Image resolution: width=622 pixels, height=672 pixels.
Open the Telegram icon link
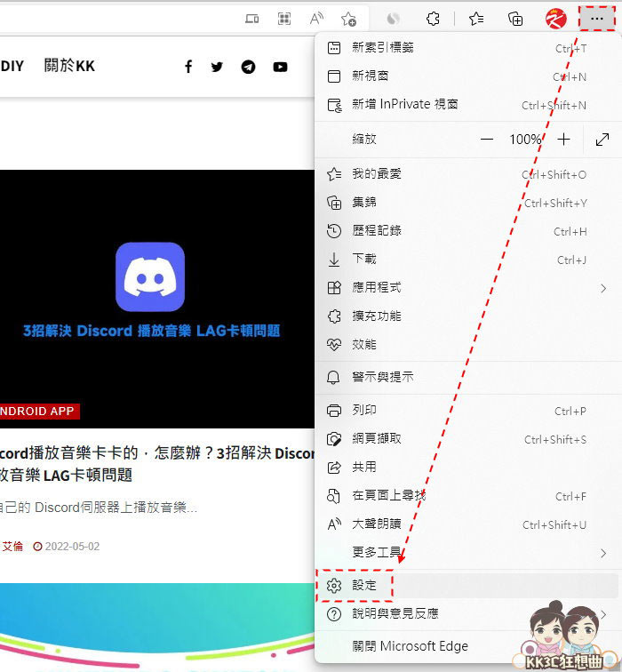pos(248,67)
